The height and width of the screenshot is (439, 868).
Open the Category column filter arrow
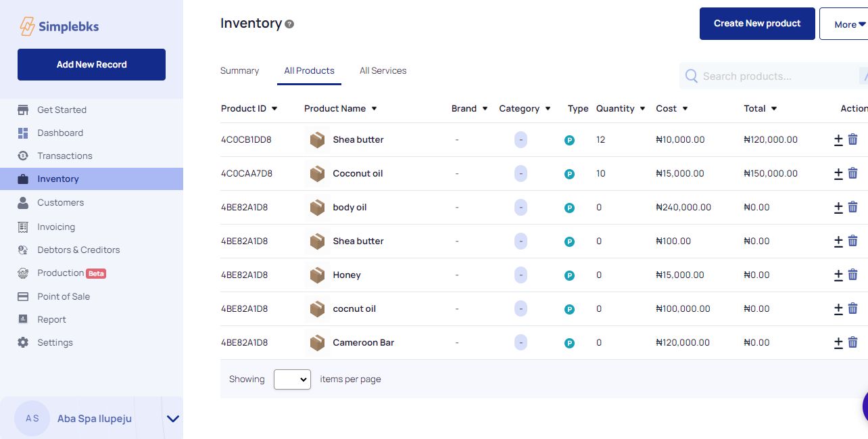coord(548,109)
